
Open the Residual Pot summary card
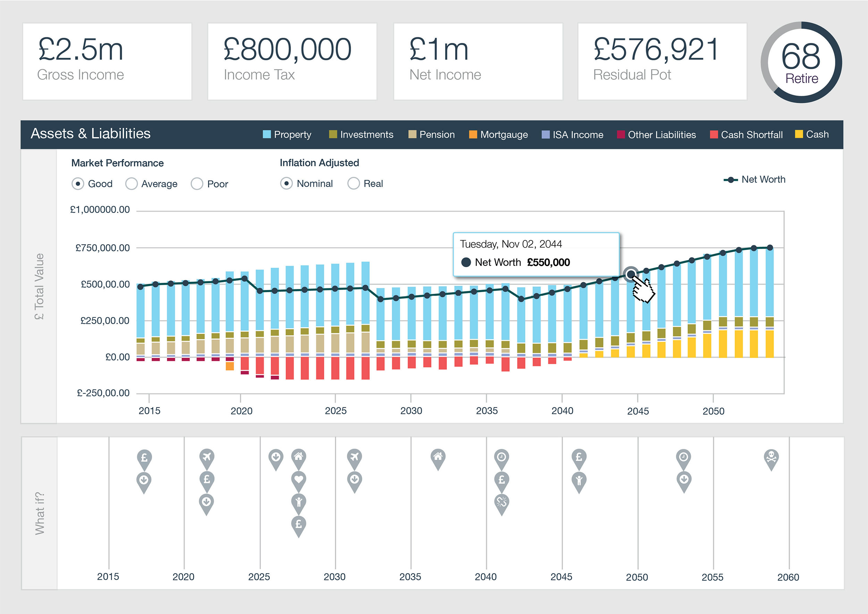tap(662, 61)
